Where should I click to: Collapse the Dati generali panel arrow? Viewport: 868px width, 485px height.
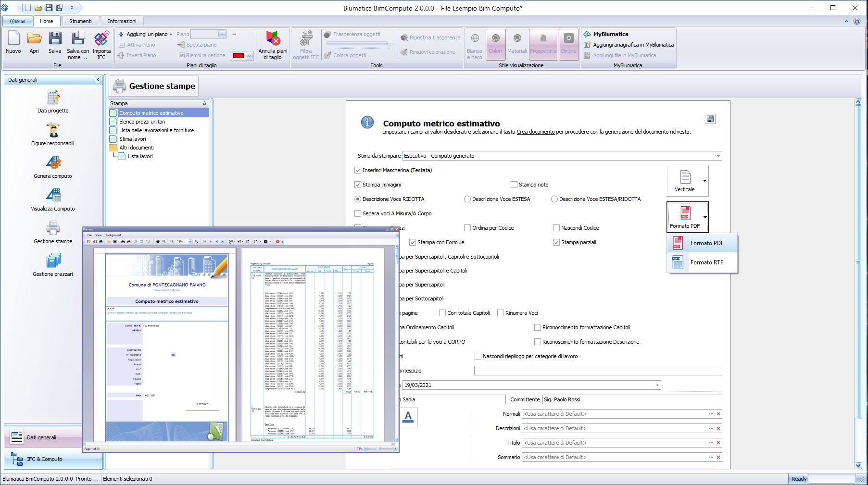(x=98, y=80)
